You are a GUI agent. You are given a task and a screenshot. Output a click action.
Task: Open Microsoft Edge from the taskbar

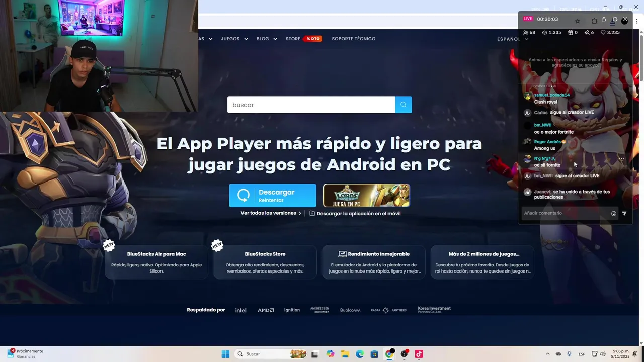360,354
